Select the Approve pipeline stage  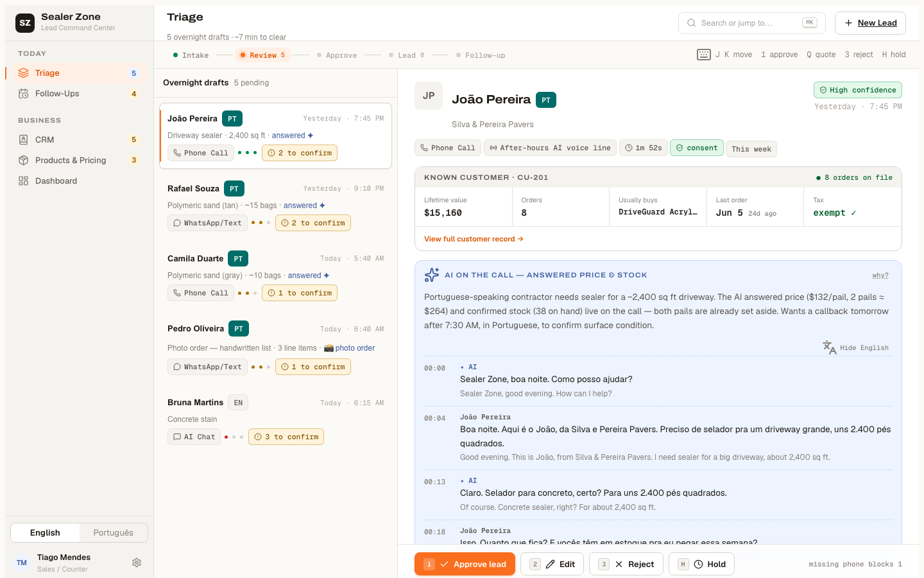337,55
